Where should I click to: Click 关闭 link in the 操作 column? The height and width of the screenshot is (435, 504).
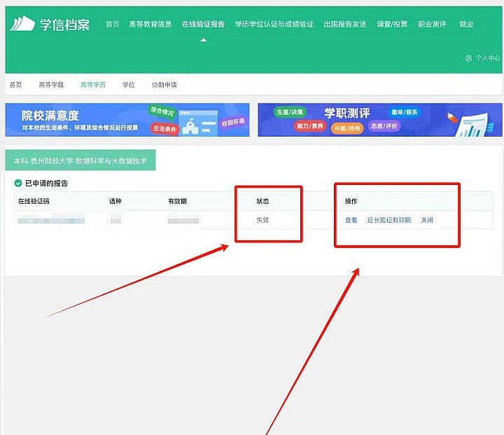pos(427,220)
